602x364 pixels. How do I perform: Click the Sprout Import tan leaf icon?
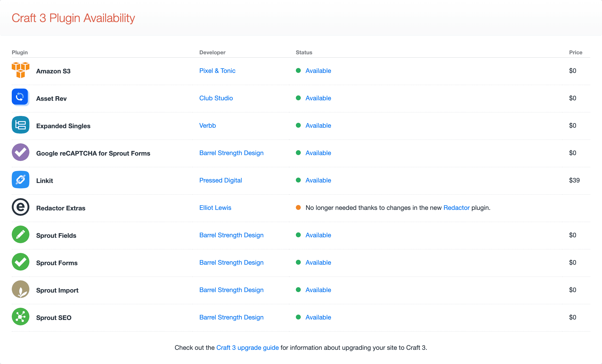coord(21,289)
